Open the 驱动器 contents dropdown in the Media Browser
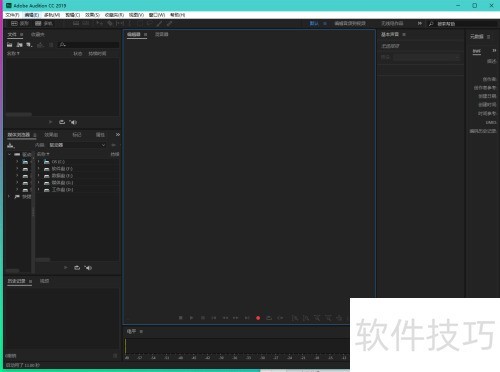The height and width of the screenshot is (372, 500). 77,145
